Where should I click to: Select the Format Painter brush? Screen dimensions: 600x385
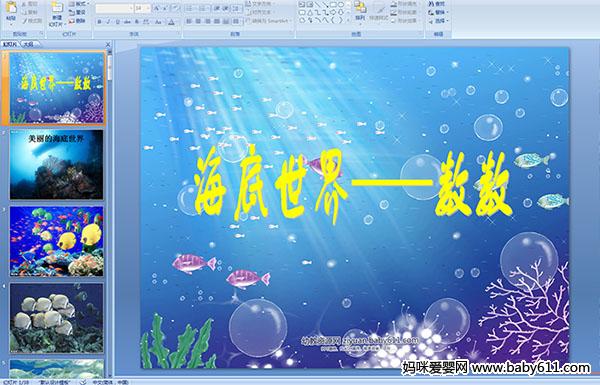[24, 21]
